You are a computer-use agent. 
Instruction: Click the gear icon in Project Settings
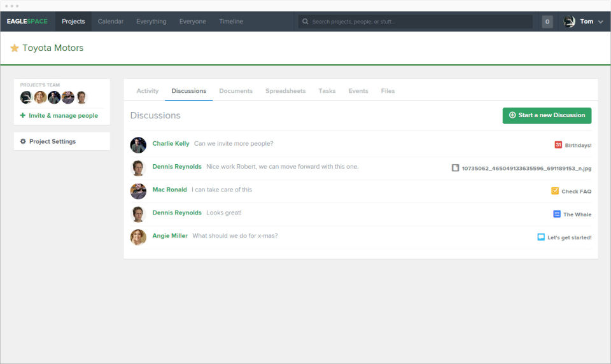pyautogui.click(x=23, y=141)
